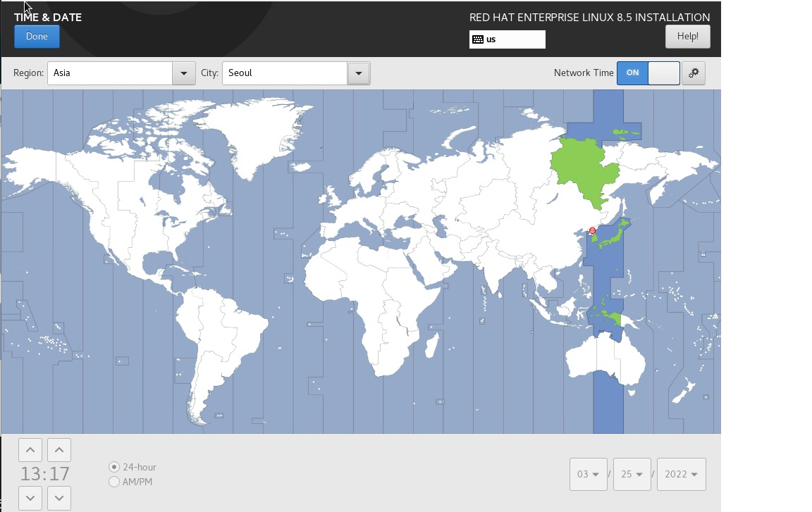
Task: Click the keyboard layout icon
Action: [478, 39]
